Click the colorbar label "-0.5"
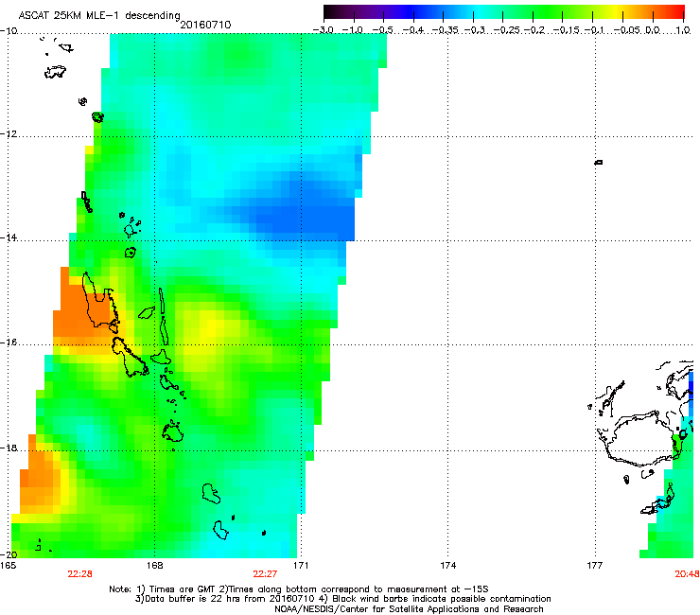Screen dimensions: 700x615 pyautogui.click(x=382, y=30)
